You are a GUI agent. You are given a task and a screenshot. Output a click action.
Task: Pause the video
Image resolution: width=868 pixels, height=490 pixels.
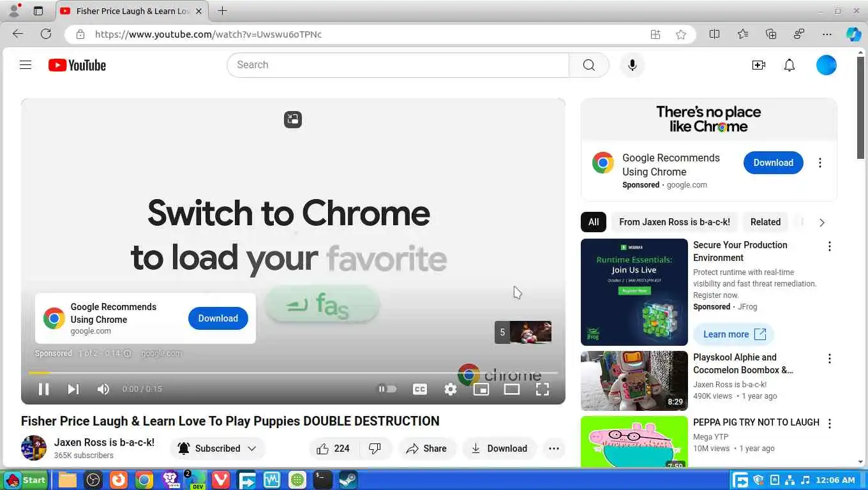[43, 389]
